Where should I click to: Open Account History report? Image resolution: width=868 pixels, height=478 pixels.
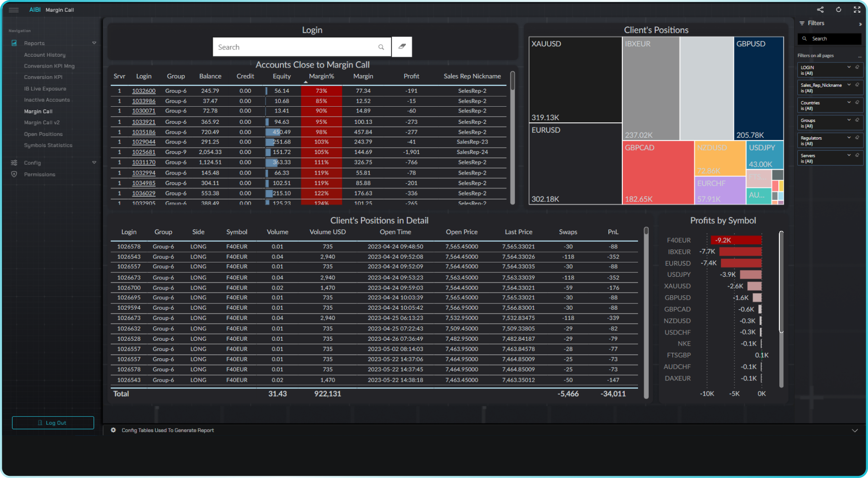[x=45, y=55]
